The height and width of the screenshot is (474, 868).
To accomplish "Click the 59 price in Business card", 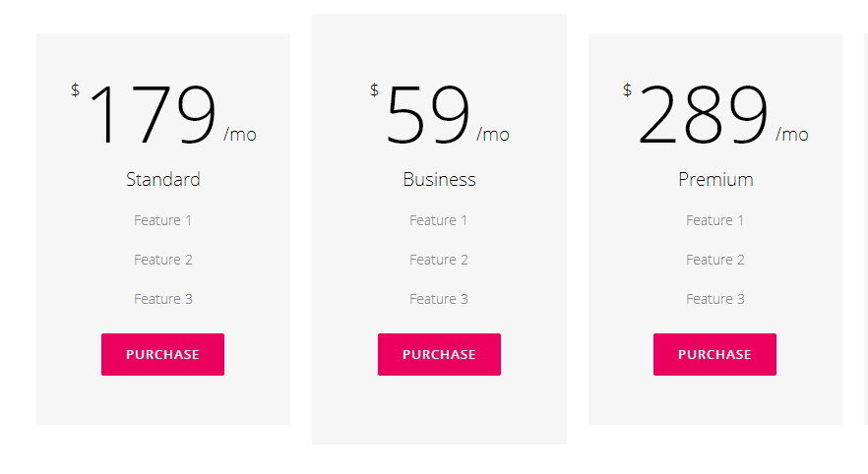I will tap(428, 116).
